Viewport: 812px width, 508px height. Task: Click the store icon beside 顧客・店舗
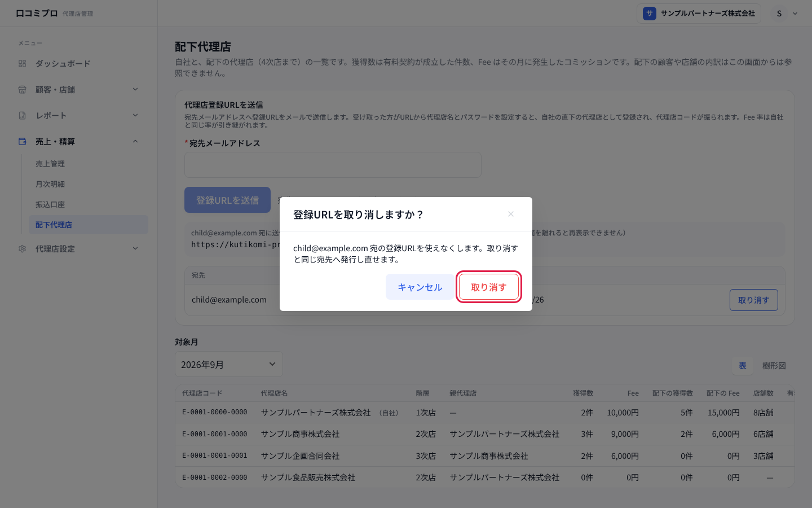[23, 90]
